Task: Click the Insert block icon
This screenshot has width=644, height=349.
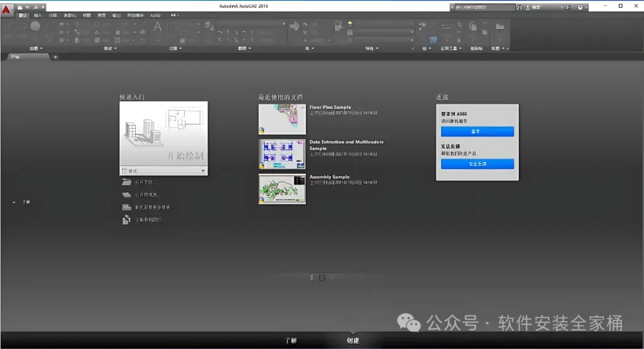Action: tap(295, 26)
